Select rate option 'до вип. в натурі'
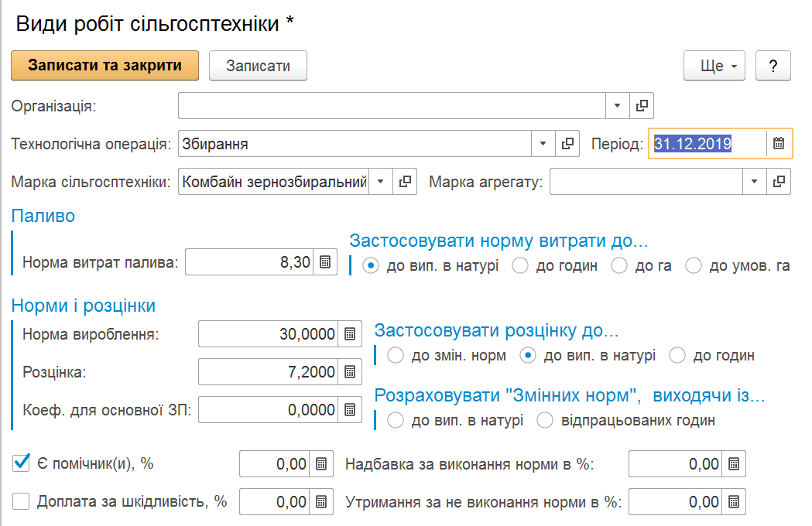This screenshot has width=812, height=526. pyautogui.click(x=528, y=356)
